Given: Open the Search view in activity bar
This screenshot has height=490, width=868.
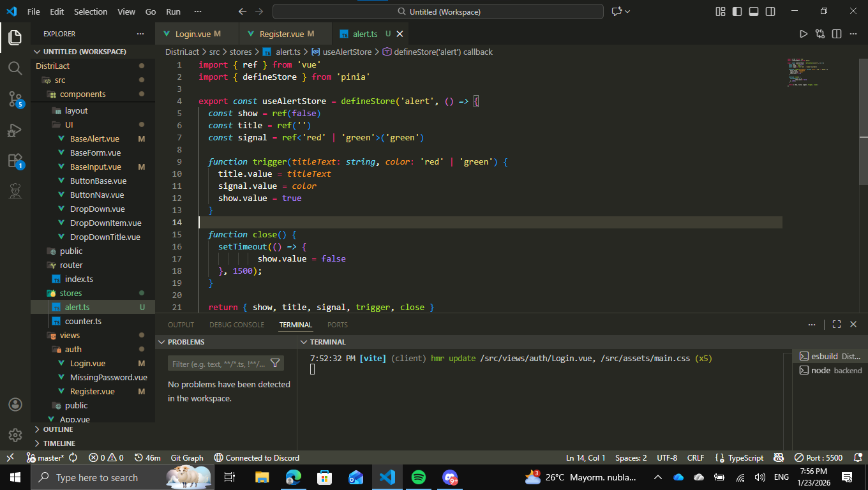Looking at the screenshot, I should [15, 68].
